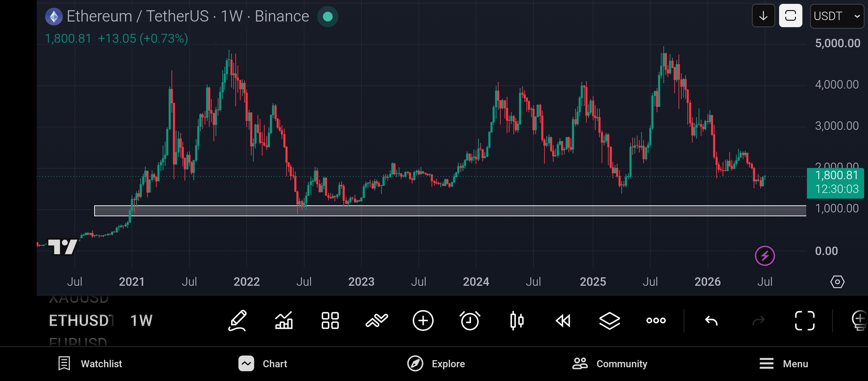The width and height of the screenshot is (868, 381).
Task: Open the 1W timeframe selector
Action: coord(141,321)
